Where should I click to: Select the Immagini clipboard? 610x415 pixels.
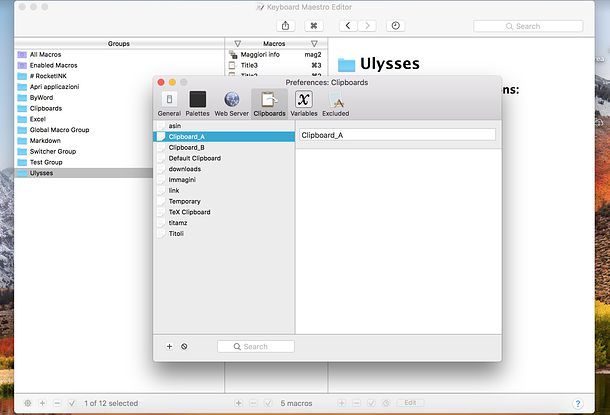point(224,180)
